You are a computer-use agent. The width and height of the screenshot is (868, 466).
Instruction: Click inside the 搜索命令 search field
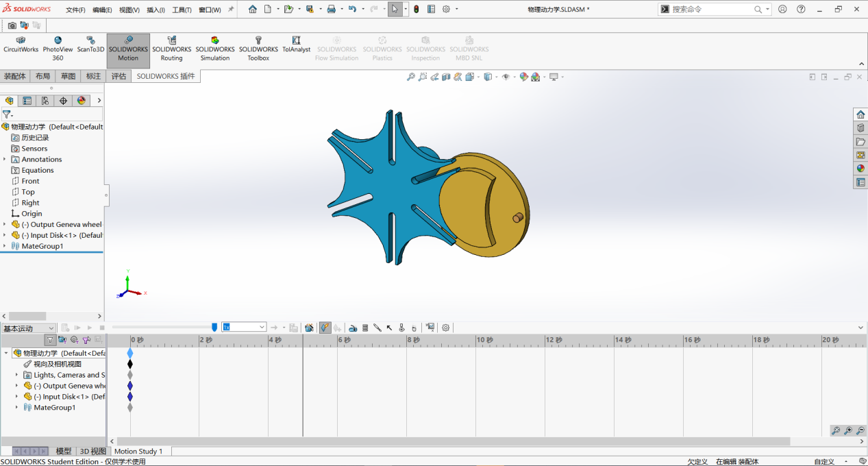coord(712,9)
